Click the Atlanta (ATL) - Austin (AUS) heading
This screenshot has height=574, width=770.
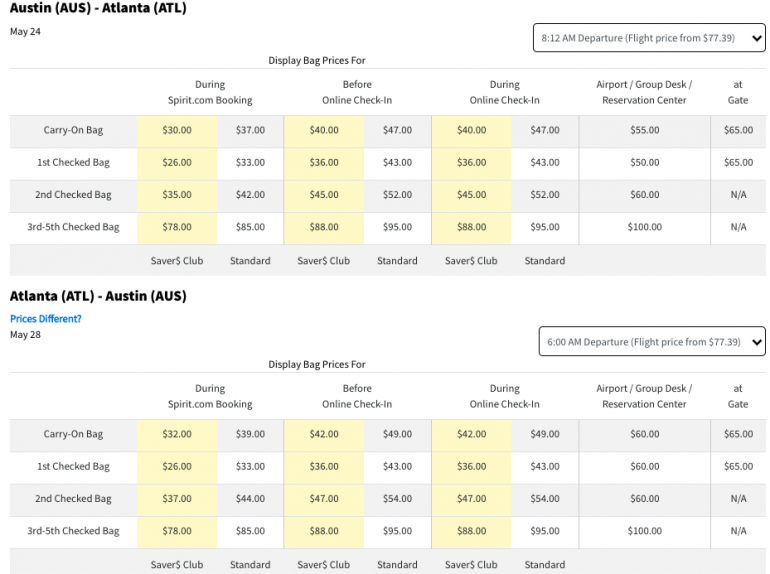point(98,296)
